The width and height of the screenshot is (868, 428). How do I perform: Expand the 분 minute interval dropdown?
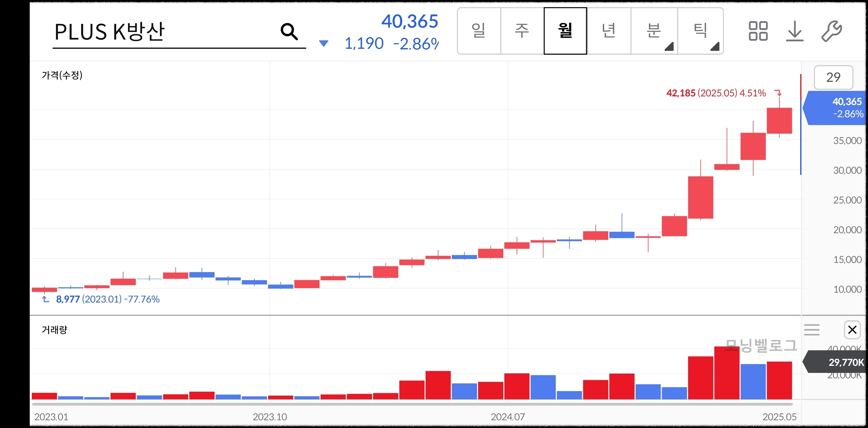coord(654,31)
